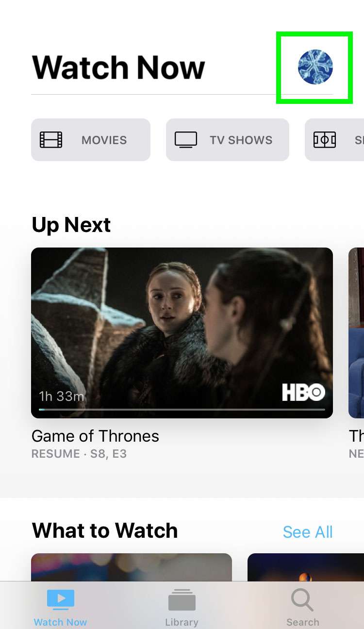
Task: Switch to the Search tab
Action: [302, 606]
